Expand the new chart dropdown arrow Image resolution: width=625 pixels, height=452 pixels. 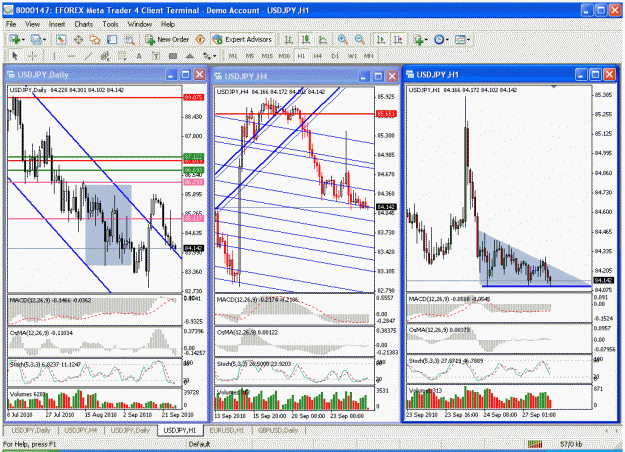click(24, 39)
